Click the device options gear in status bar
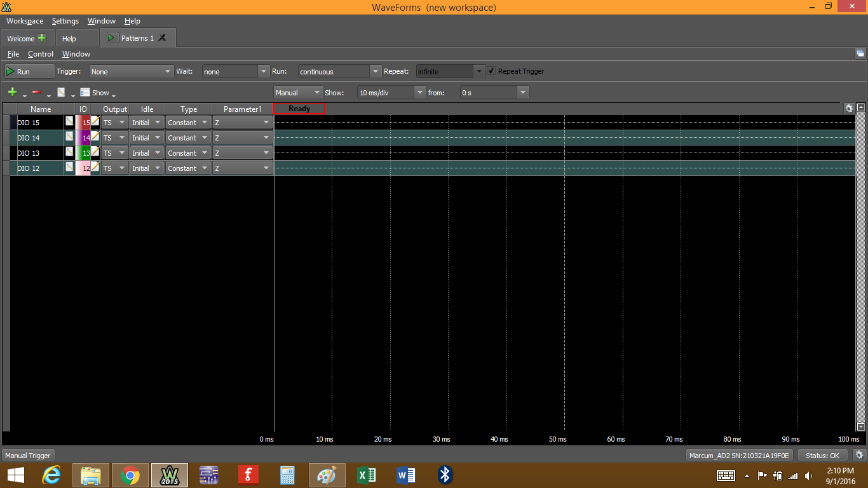This screenshot has width=868, height=488. click(x=860, y=455)
